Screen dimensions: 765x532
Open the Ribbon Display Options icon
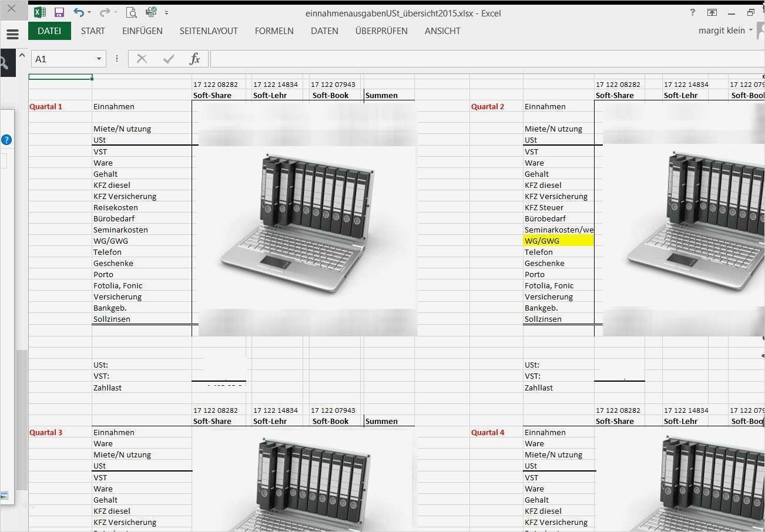tap(712, 12)
